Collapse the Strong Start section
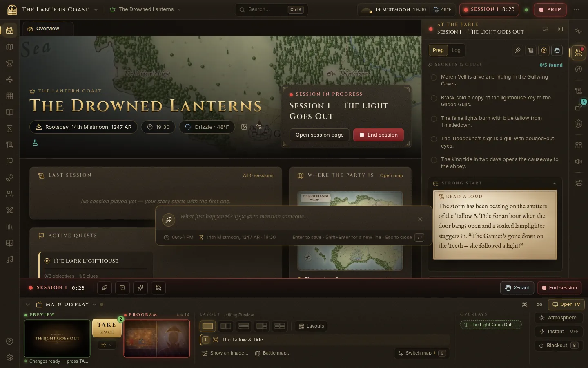 555,184
